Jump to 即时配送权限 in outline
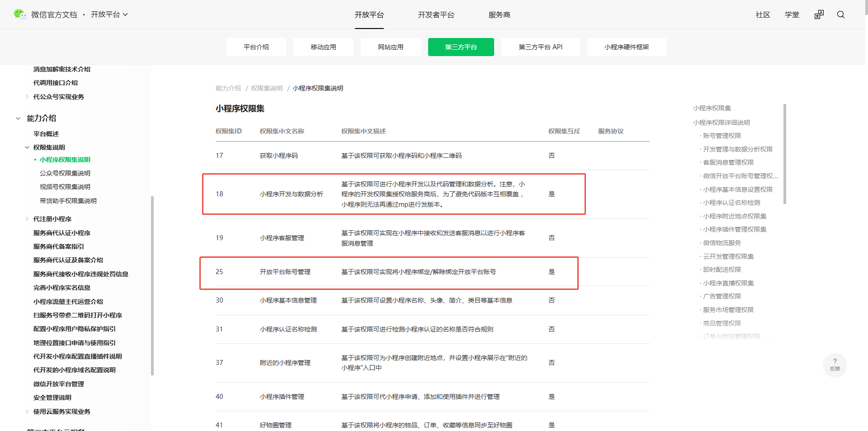Screen dimensions: 868x431 pos(722,270)
